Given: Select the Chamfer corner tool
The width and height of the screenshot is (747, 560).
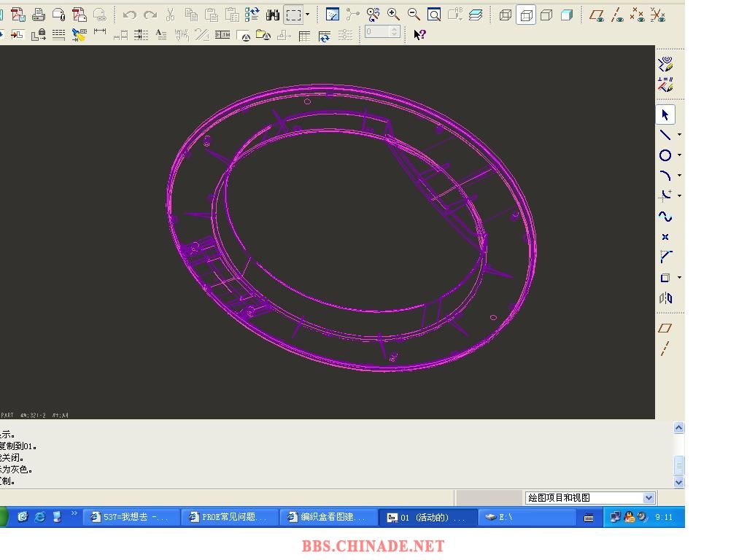Looking at the screenshot, I should tap(665, 257).
